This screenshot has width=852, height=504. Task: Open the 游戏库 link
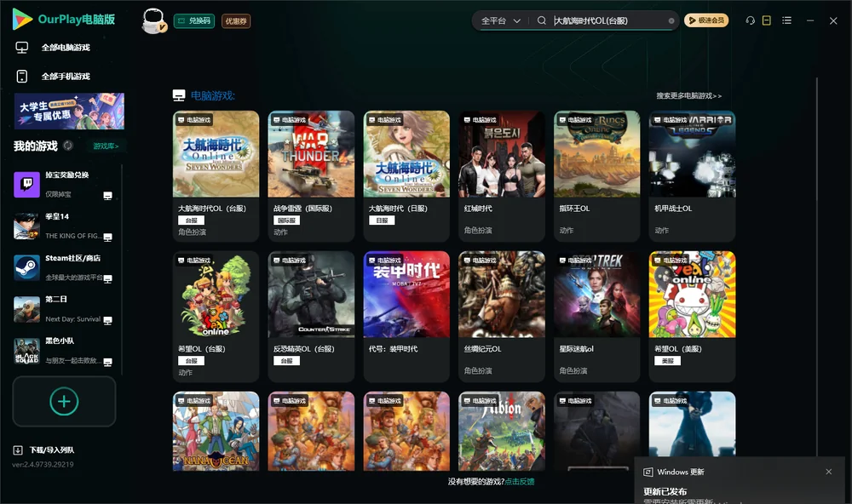point(106,146)
